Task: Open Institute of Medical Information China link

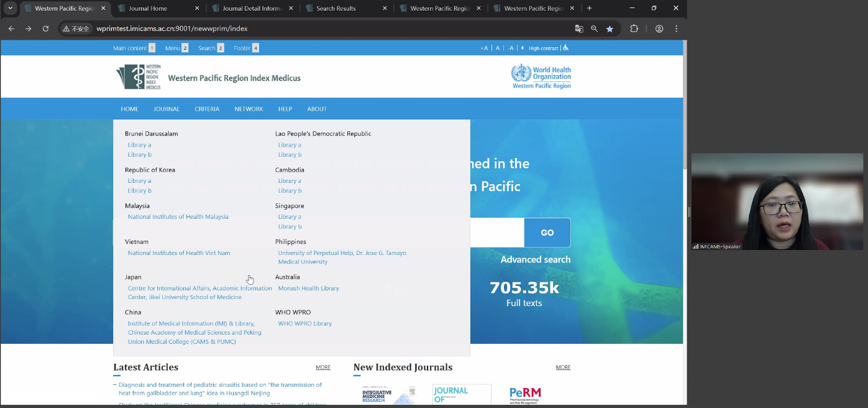Action: pyautogui.click(x=194, y=333)
